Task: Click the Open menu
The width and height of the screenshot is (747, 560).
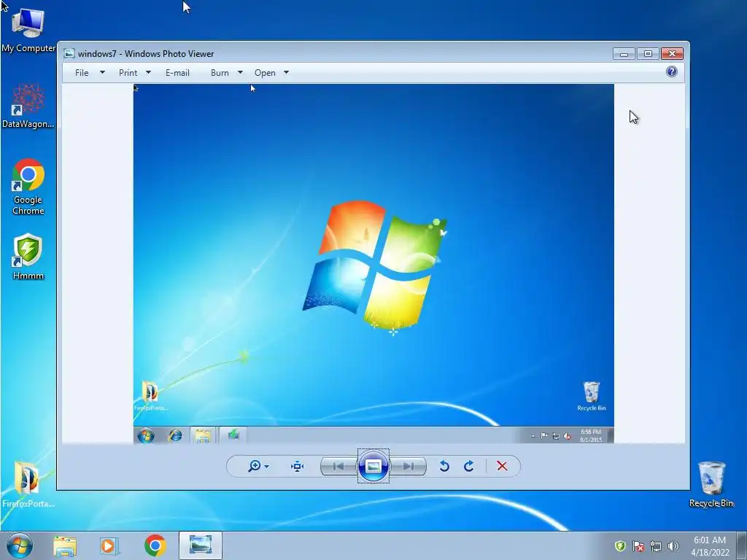Action: pyautogui.click(x=265, y=72)
